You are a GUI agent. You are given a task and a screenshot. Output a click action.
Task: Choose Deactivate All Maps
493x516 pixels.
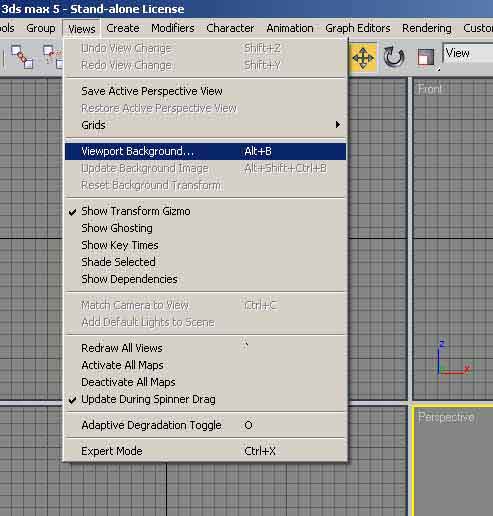tap(206, 382)
